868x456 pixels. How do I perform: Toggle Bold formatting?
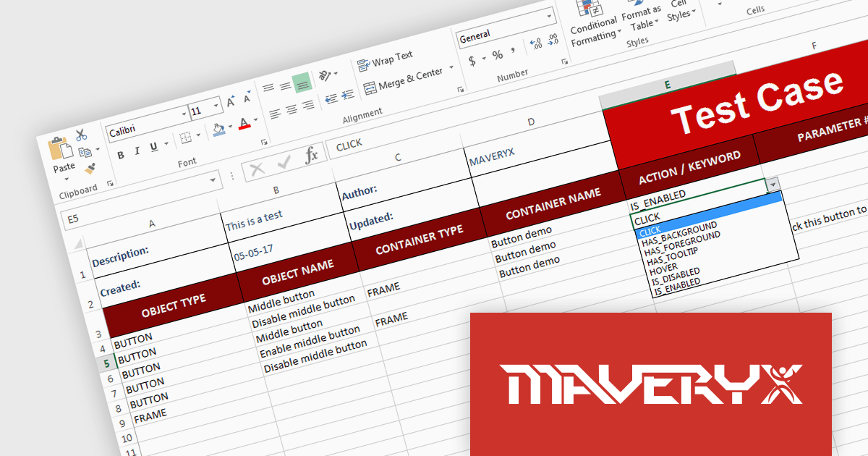pyautogui.click(x=121, y=154)
